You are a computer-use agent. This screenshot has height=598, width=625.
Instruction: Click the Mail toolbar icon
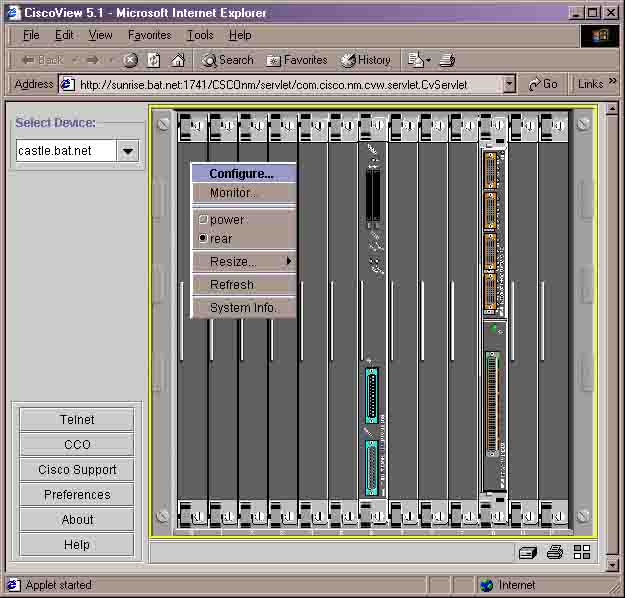click(x=419, y=60)
